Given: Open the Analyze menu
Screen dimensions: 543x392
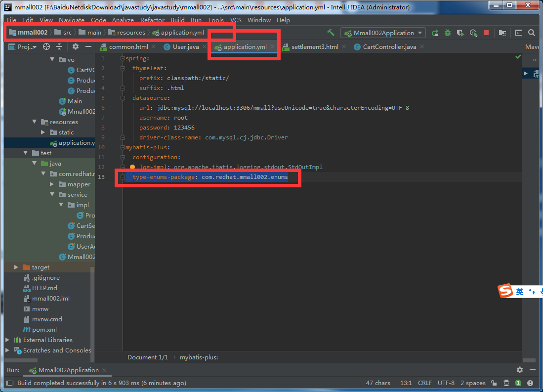Looking at the screenshot, I should click(x=123, y=20).
